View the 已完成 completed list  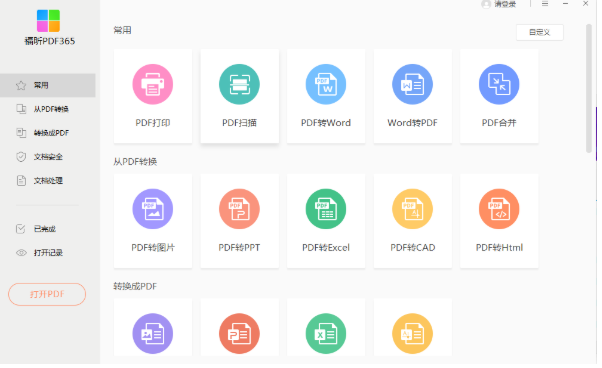click(x=48, y=229)
